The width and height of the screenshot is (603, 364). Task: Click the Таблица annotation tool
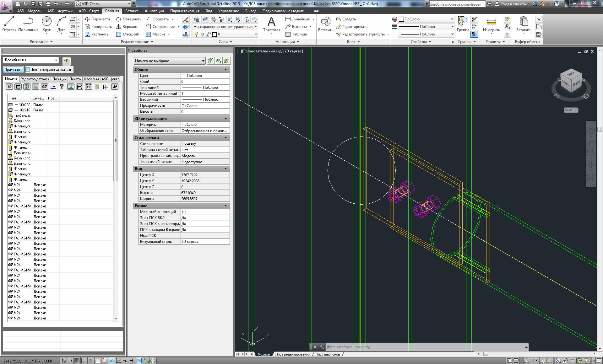coord(298,34)
